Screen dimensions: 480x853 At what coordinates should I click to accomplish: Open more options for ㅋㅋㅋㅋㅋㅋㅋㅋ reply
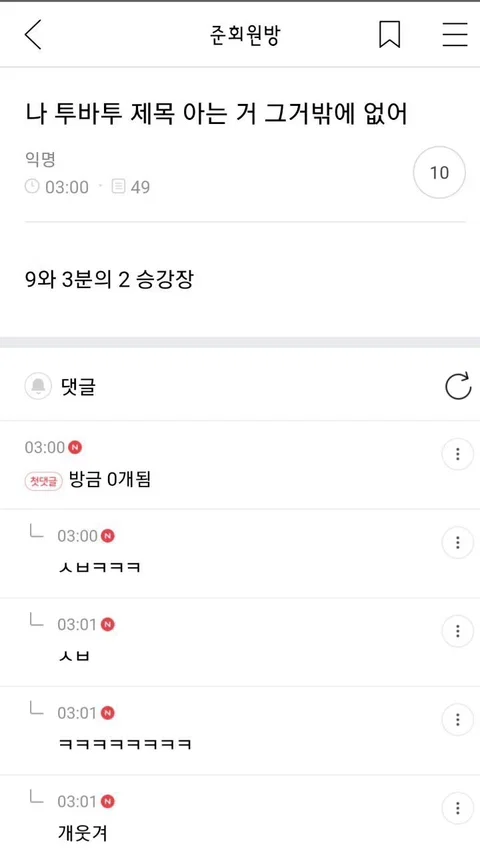pos(457,720)
